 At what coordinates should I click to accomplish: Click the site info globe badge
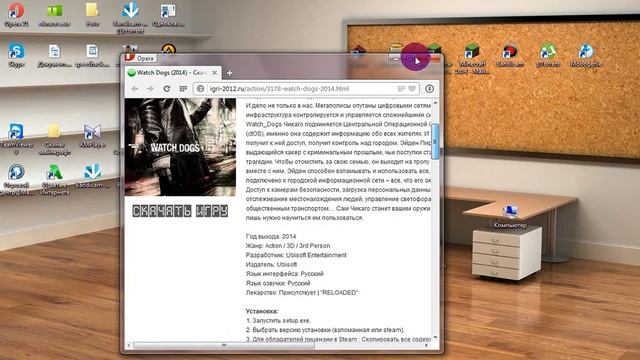[x=200, y=89]
